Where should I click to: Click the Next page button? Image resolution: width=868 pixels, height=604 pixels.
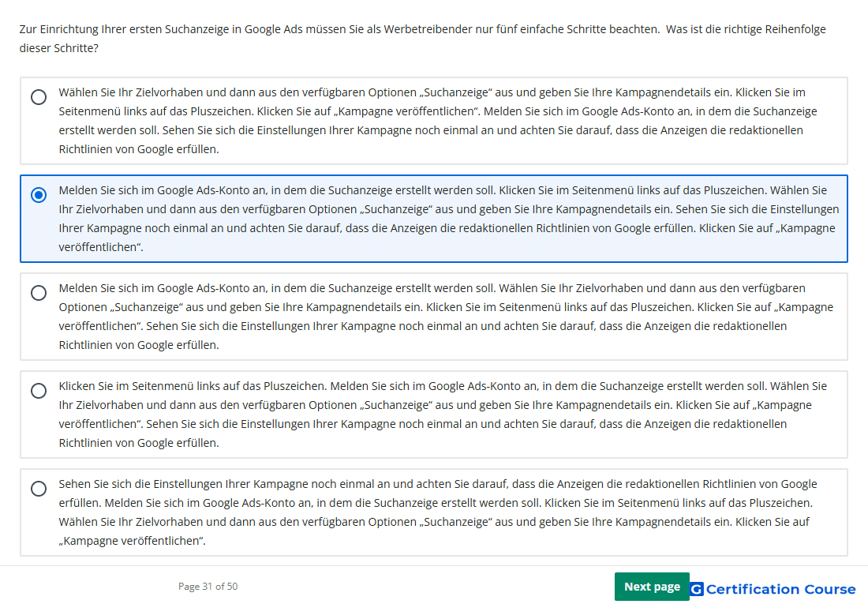pos(652,587)
